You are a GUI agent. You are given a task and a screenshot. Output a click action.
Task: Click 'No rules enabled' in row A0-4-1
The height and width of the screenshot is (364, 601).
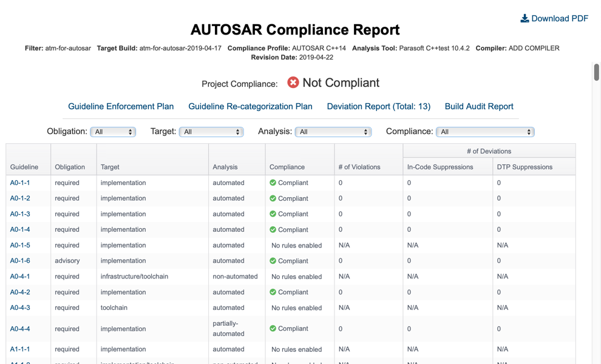pos(297,277)
